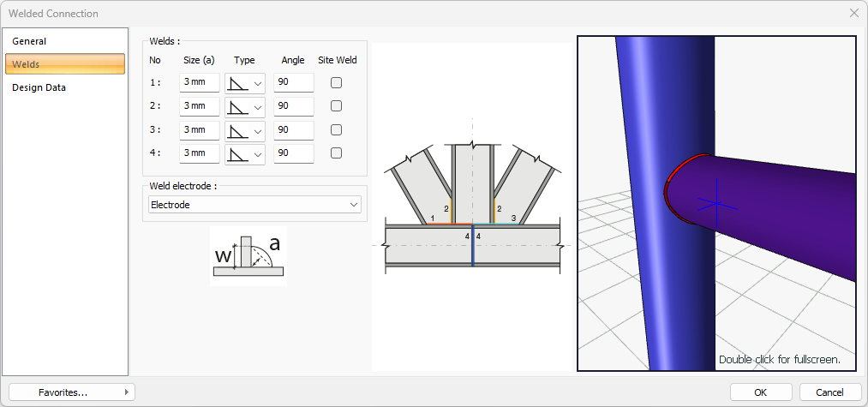Click weld 1 Size input field
The image size is (868, 407).
(199, 83)
